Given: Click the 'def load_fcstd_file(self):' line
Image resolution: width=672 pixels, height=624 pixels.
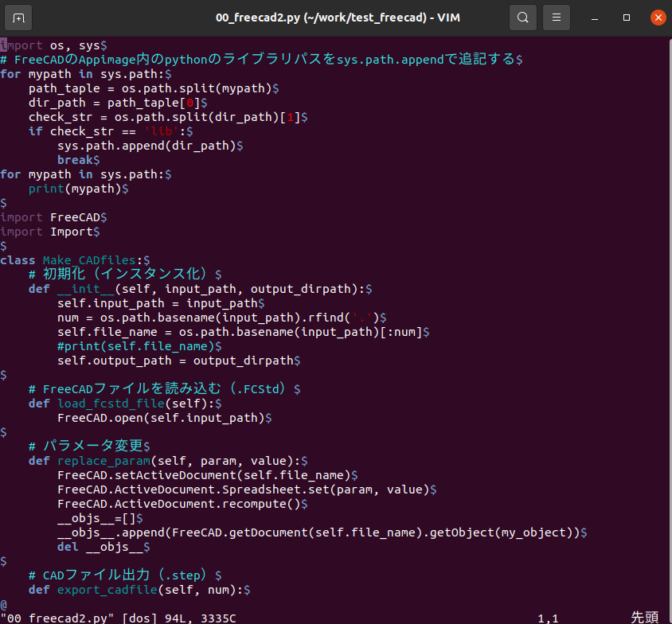Looking at the screenshot, I should click(x=125, y=404).
